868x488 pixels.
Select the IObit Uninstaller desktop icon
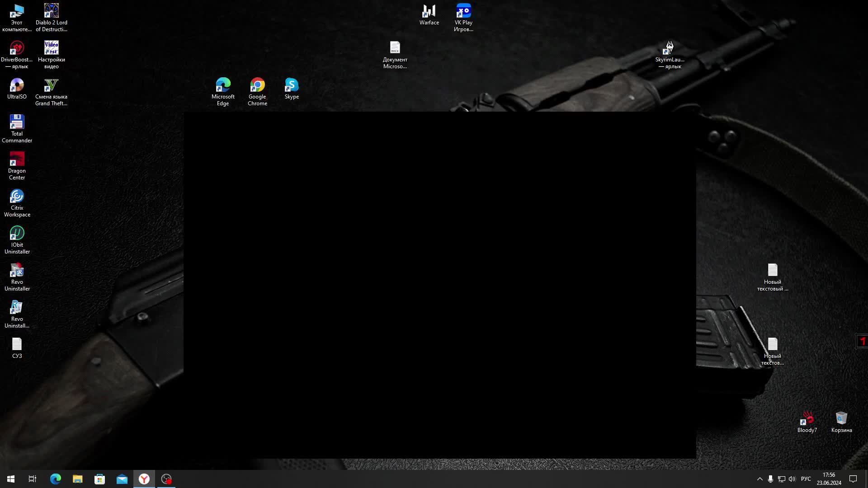[17, 240]
